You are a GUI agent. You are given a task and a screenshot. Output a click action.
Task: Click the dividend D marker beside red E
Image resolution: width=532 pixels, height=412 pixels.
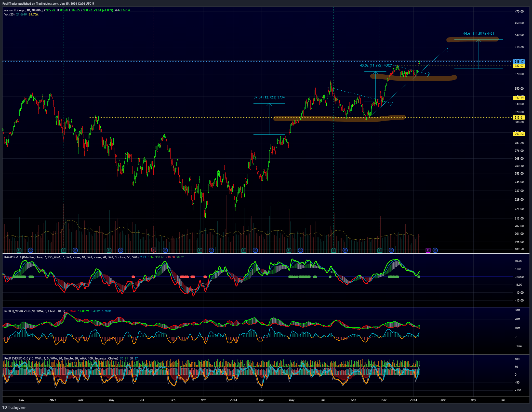point(165,250)
